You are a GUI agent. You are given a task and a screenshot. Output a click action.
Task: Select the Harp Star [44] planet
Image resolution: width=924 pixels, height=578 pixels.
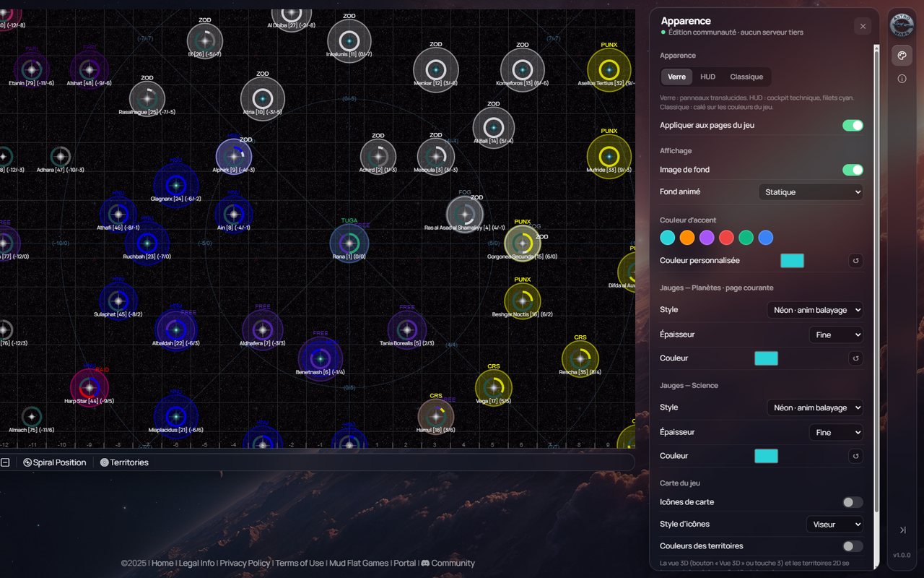point(90,388)
